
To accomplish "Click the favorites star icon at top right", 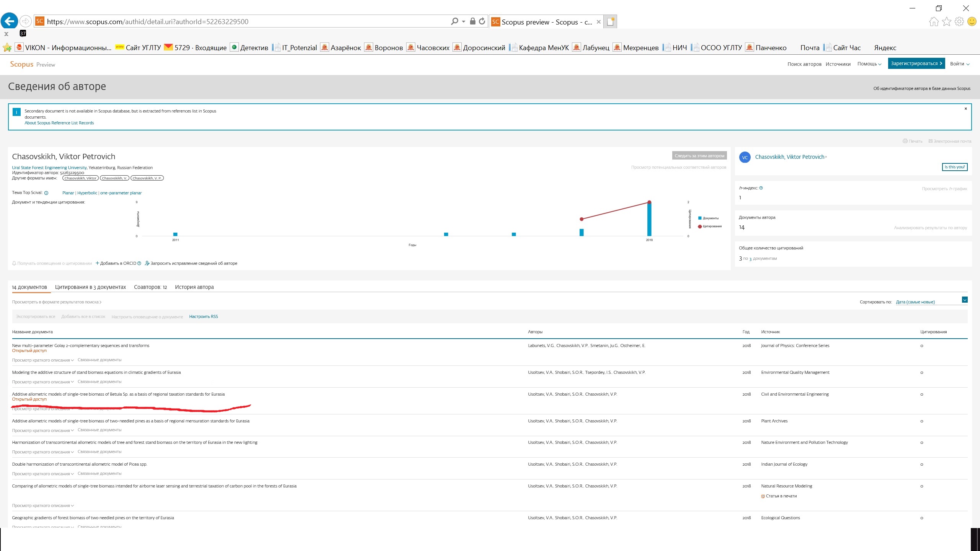I will click(x=946, y=22).
